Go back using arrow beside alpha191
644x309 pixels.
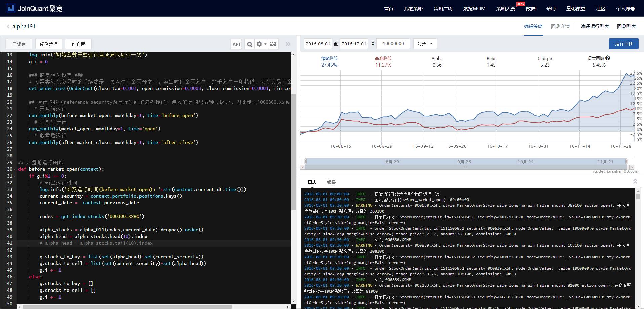point(8,26)
